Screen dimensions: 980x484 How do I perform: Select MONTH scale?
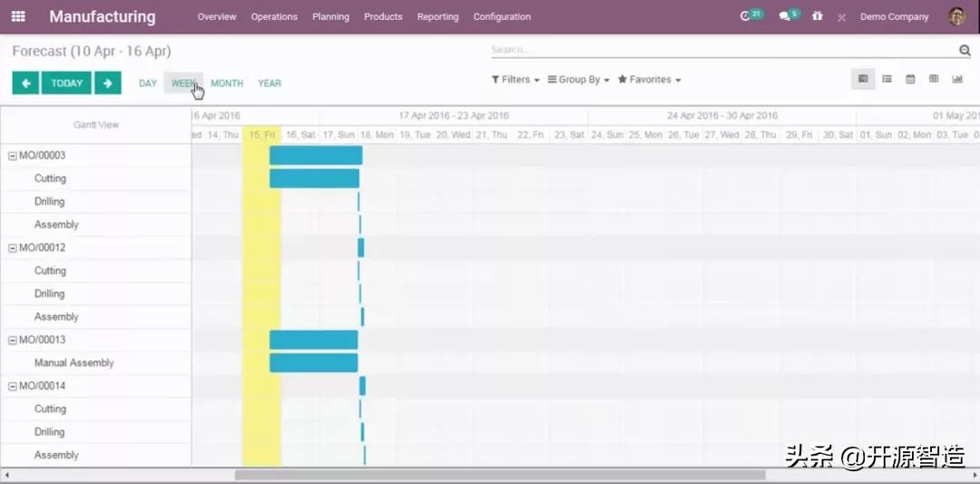click(227, 84)
